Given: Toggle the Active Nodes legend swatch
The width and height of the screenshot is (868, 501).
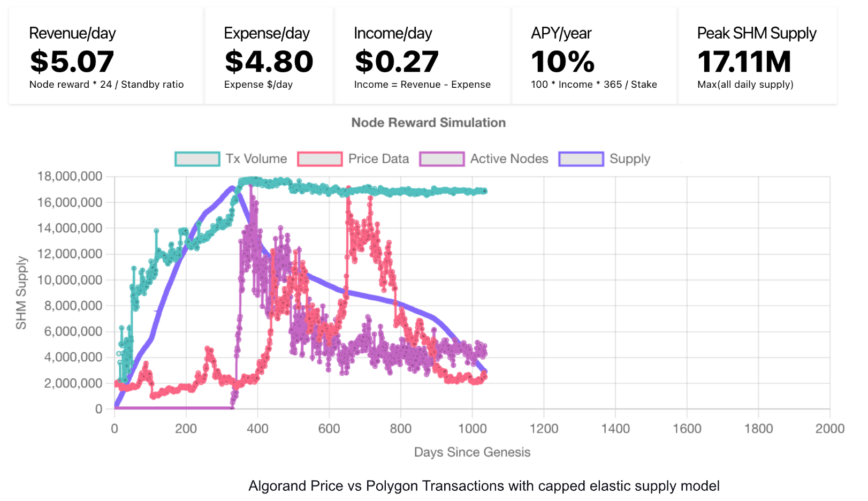Looking at the screenshot, I should tap(442, 159).
